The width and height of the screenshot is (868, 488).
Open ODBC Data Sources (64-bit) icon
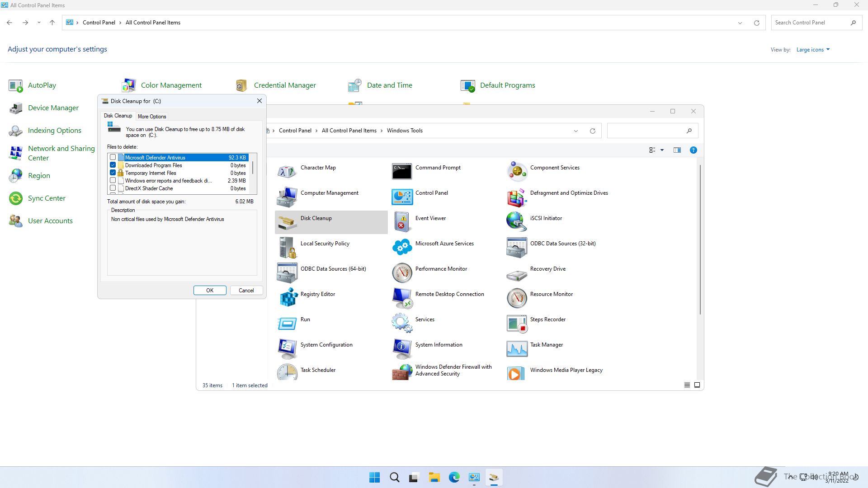pyautogui.click(x=287, y=273)
